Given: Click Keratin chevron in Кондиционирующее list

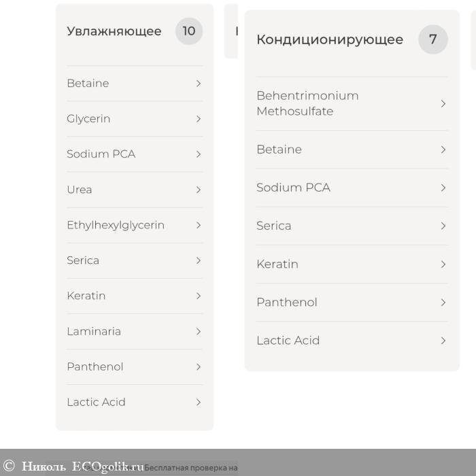Looking at the screenshot, I should tap(443, 264).
